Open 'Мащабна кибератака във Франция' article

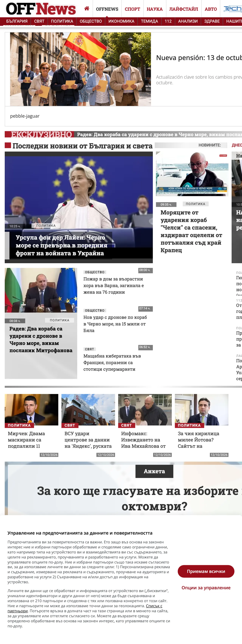[x=112, y=362]
